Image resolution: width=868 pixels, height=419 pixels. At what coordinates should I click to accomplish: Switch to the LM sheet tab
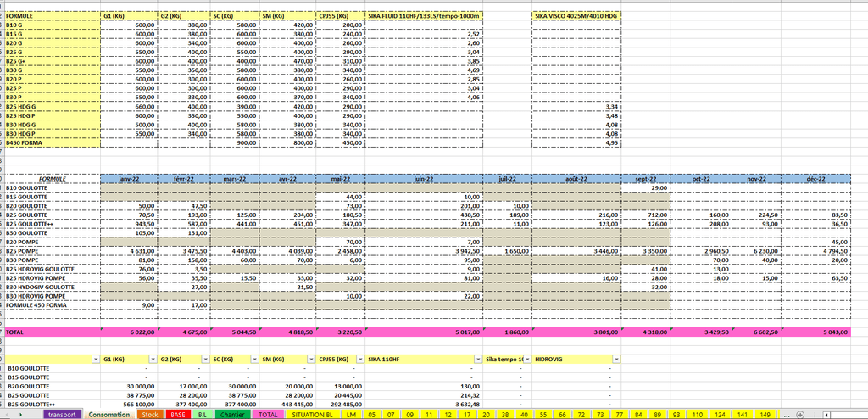(x=350, y=415)
